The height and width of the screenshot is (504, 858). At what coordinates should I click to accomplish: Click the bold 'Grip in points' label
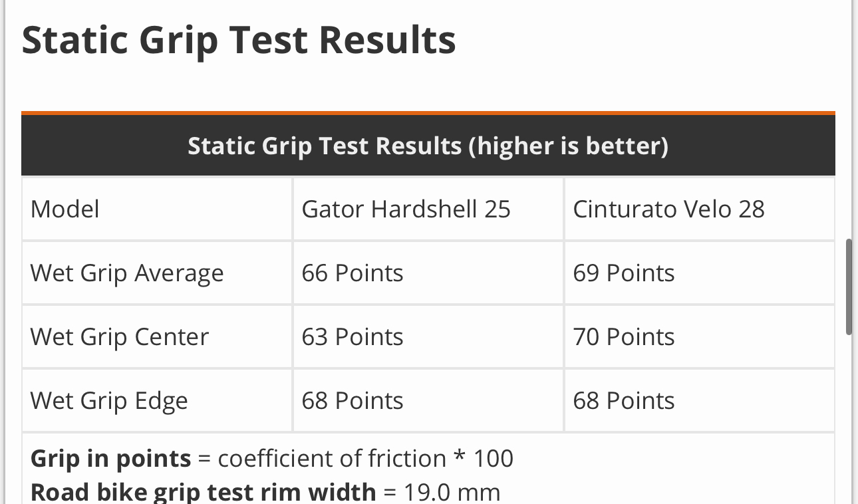(111, 459)
